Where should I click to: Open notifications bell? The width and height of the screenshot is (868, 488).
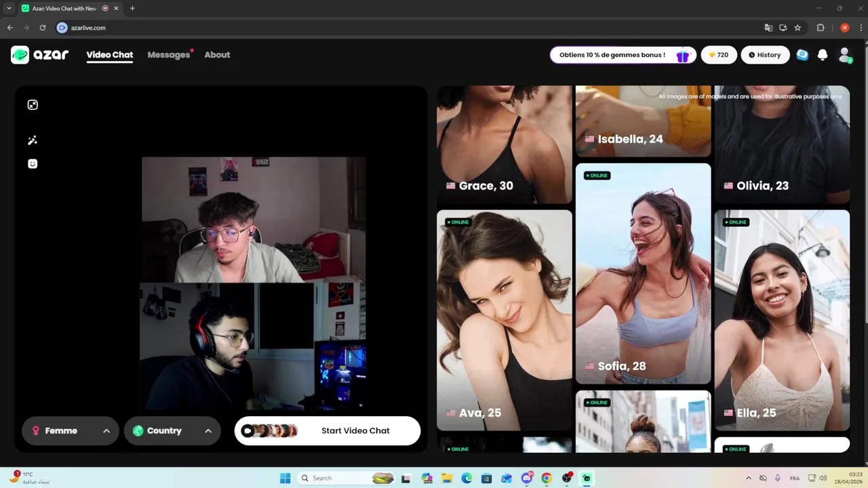(x=823, y=55)
